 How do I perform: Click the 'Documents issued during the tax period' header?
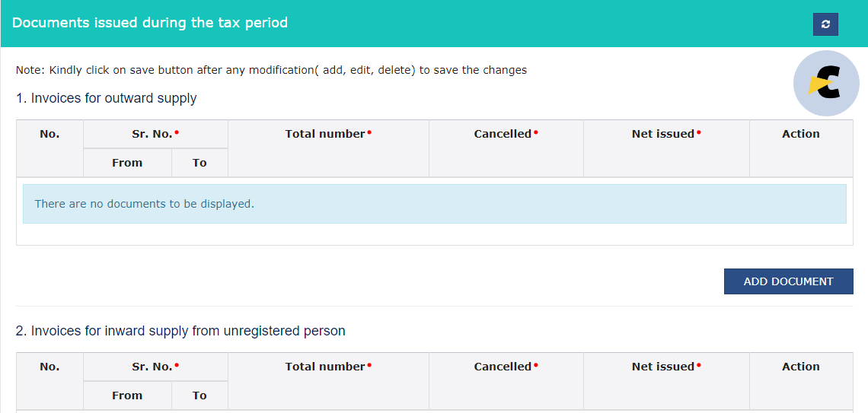(150, 24)
